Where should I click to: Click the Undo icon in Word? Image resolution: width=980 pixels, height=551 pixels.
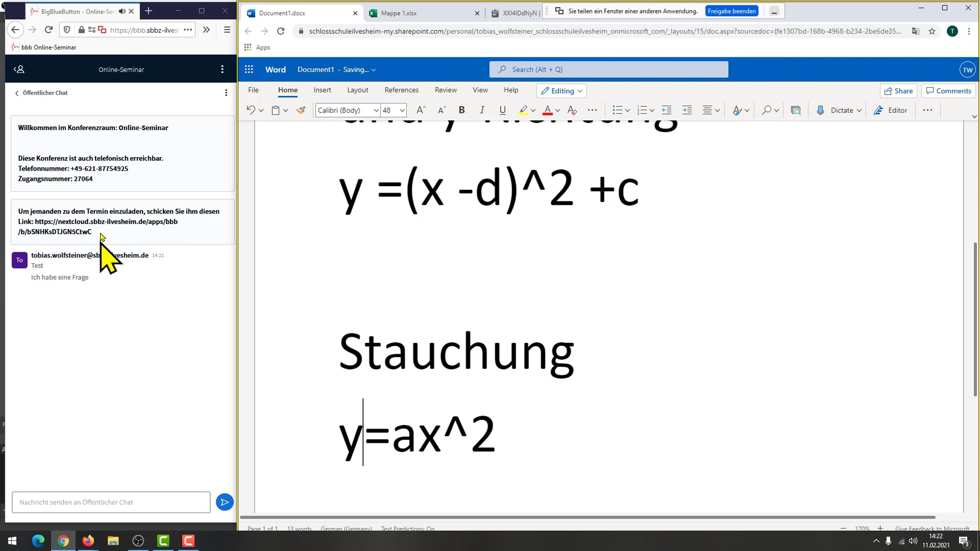click(251, 110)
